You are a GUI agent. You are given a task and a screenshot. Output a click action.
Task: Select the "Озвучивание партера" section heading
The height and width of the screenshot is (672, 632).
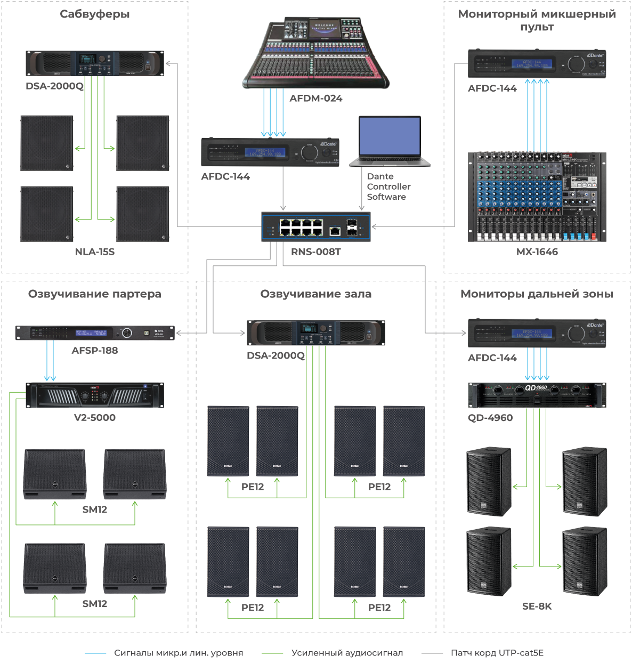click(95, 294)
